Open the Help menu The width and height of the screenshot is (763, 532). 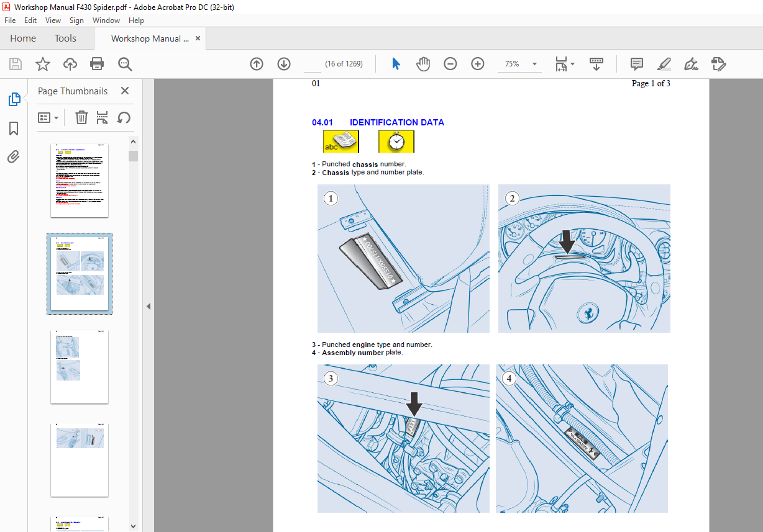pos(136,20)
